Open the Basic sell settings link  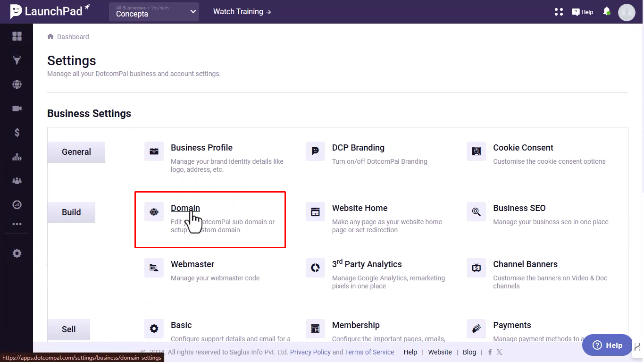181,325
